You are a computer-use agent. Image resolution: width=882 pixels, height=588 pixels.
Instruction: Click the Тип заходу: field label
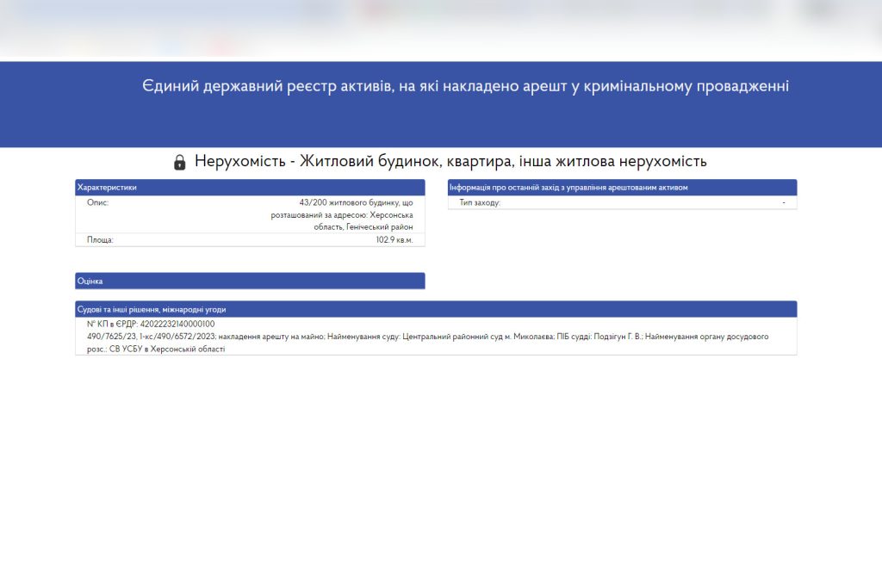[x=480, y=202]
